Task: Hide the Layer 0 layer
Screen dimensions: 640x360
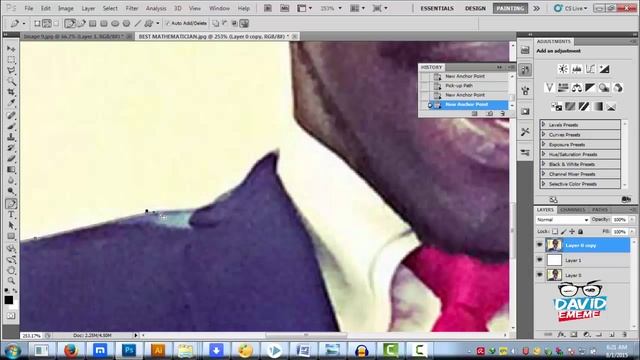Action: click(x=540, y=275)
